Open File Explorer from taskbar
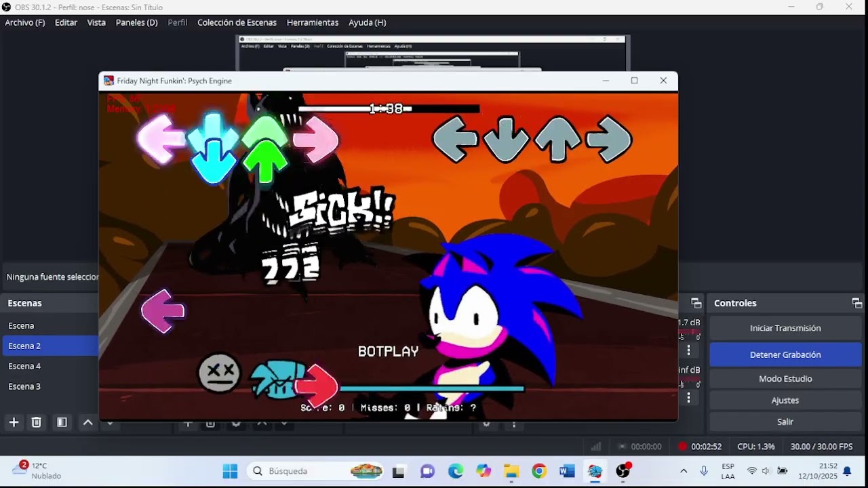This screenshot has width=868, height=488. (x=511, y=471)
